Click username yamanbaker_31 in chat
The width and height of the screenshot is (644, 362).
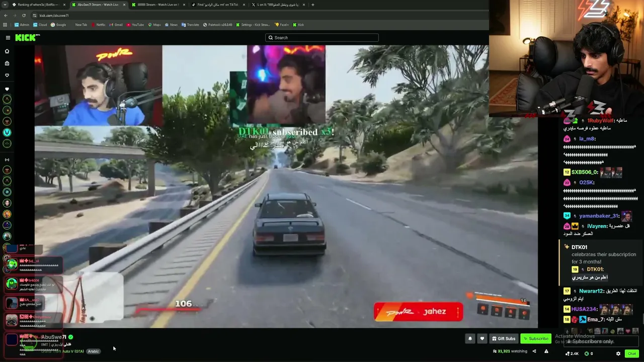pos(599,216)
